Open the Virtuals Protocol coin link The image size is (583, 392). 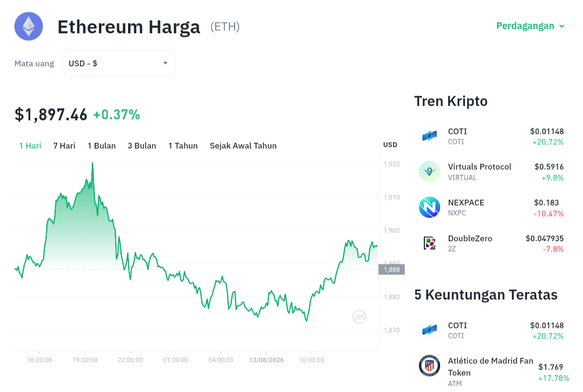pyautogui.click(x=492, y=172)
